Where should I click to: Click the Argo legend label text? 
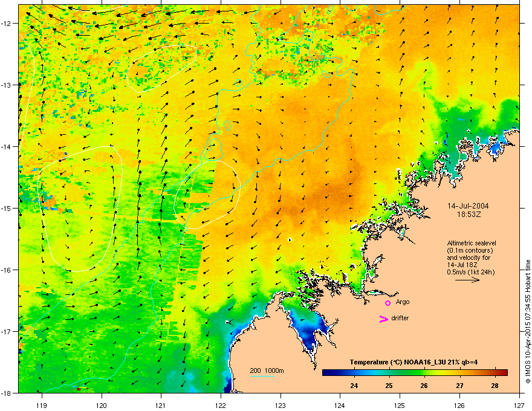pos(403,302)
